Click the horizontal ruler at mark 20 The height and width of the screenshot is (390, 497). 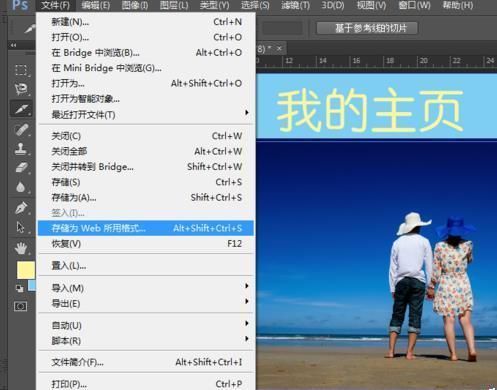point(423,61)
